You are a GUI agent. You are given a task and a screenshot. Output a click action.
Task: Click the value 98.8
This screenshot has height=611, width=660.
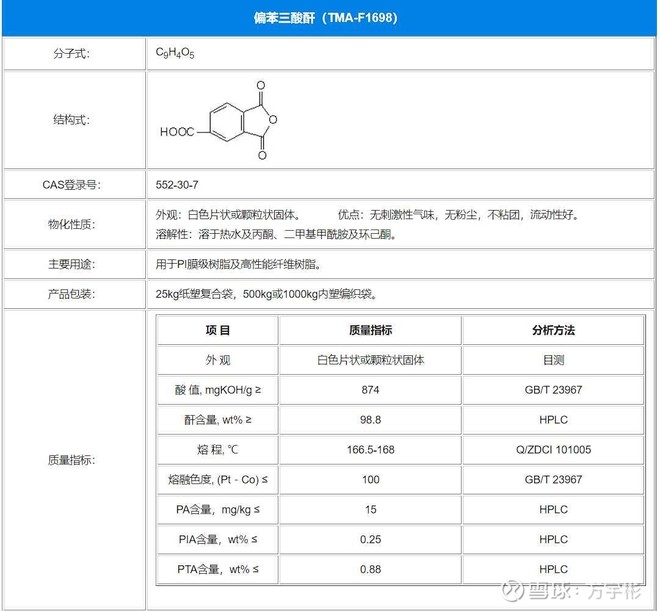click(x=370, y=420)
